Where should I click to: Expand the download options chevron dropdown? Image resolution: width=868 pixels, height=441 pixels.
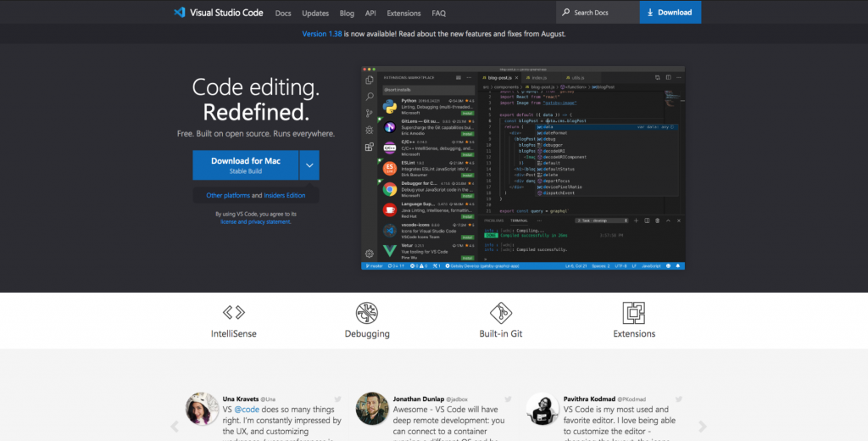(309, 165)
